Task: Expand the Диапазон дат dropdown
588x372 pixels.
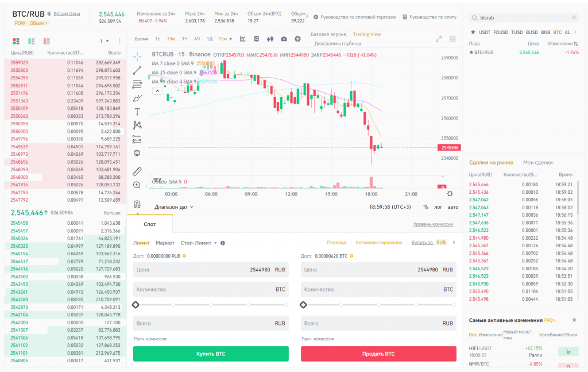Action: point(174,207)
